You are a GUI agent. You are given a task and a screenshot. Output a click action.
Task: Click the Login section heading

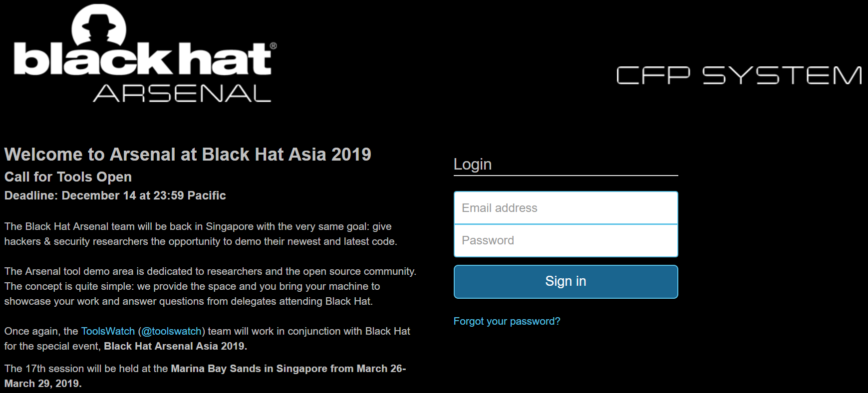click(x=472, y=164)
